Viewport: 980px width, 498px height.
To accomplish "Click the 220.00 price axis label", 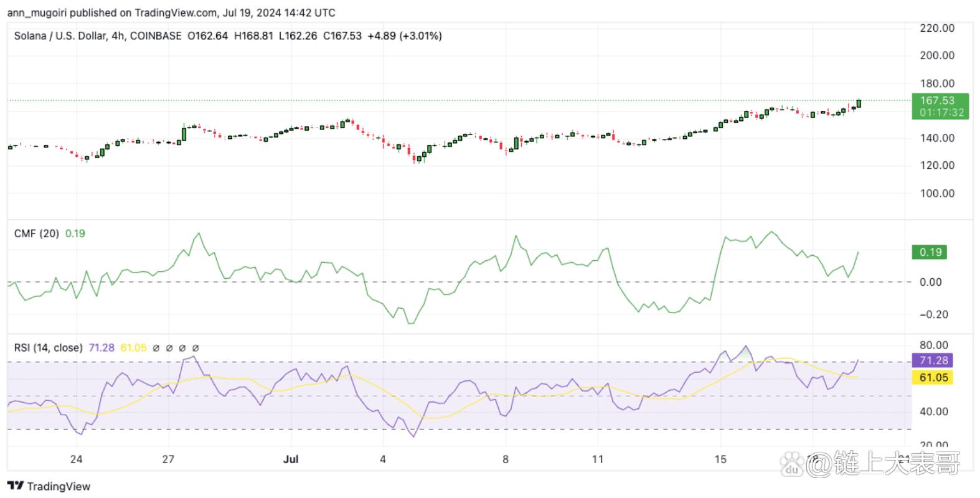I will click(x=937, y=28).
